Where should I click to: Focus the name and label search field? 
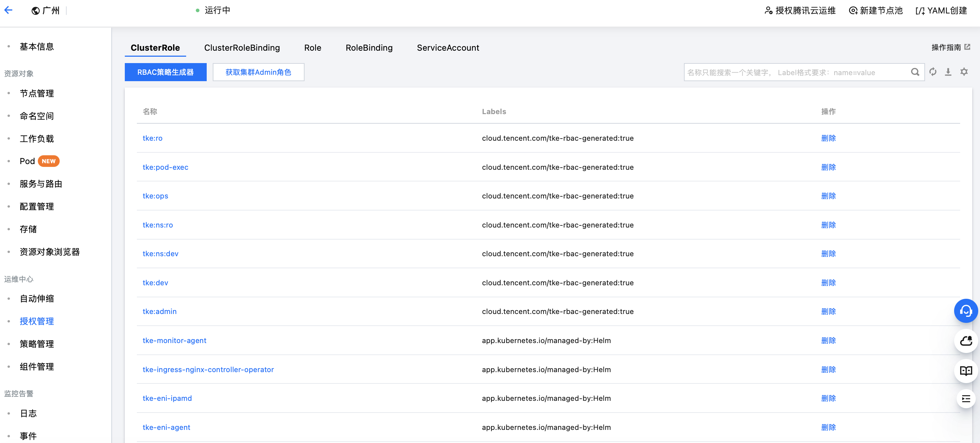[x=795, y=72]
